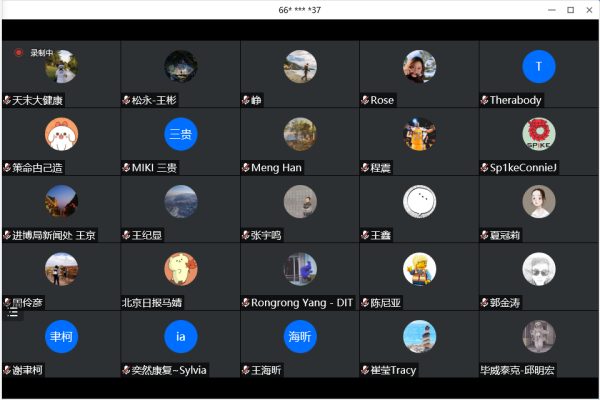Click the list menu icon below 周伶彦
The image size is (600, 400).
click(13, 313)
